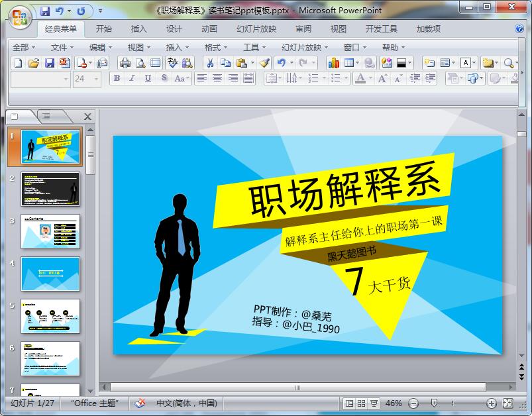Start slide show from status bar
The image size is (532, 416).
(374, 403)
